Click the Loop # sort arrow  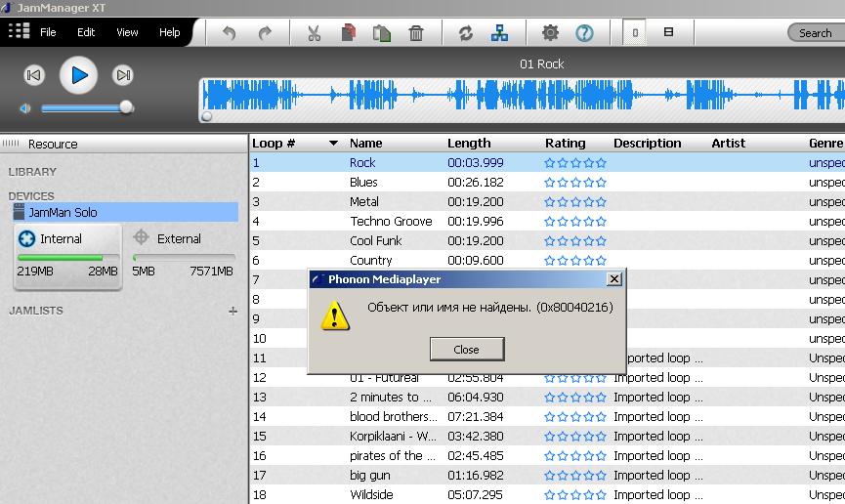click(333, 143)
